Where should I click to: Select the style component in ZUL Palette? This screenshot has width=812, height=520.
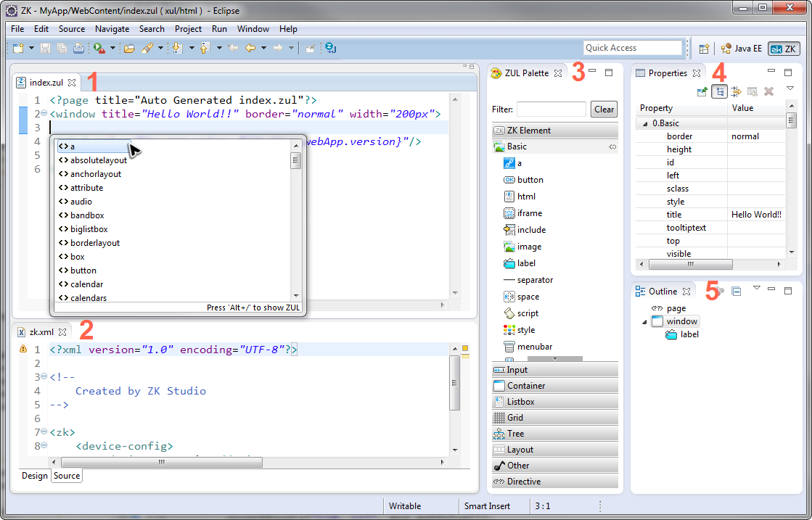click(519, 330)
